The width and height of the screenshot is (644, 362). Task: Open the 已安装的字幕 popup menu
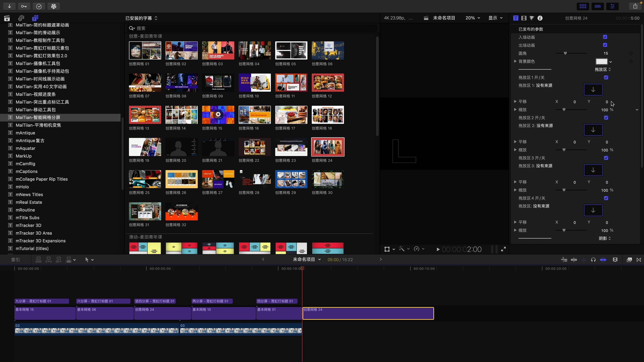(141, 18)
